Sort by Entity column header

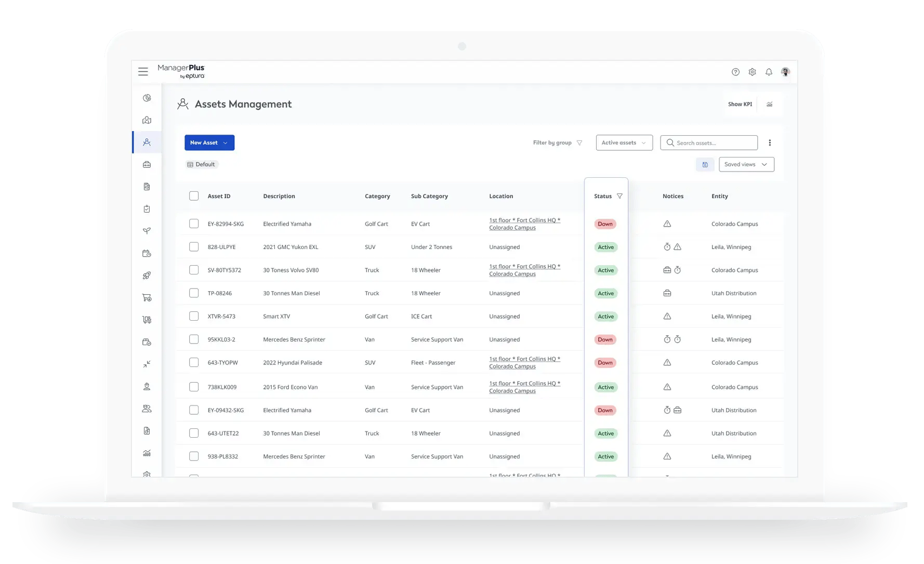(x=720, y=196)
